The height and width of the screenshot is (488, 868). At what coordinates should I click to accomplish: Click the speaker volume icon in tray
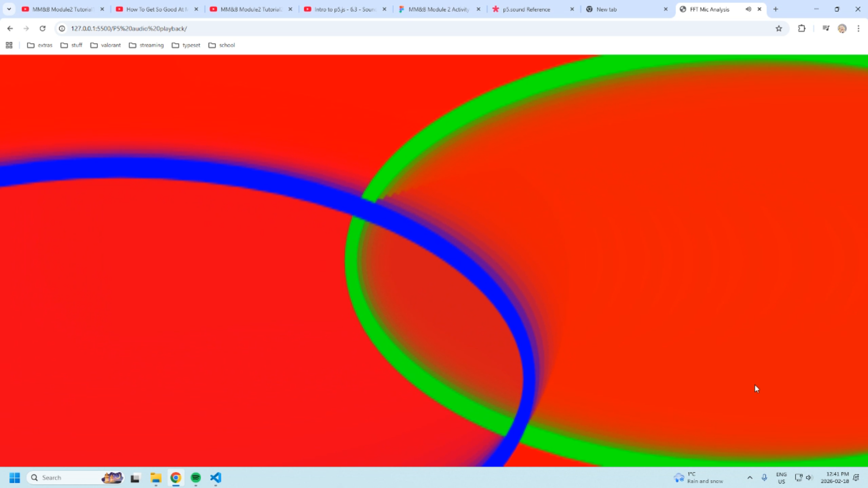point(810,478)
